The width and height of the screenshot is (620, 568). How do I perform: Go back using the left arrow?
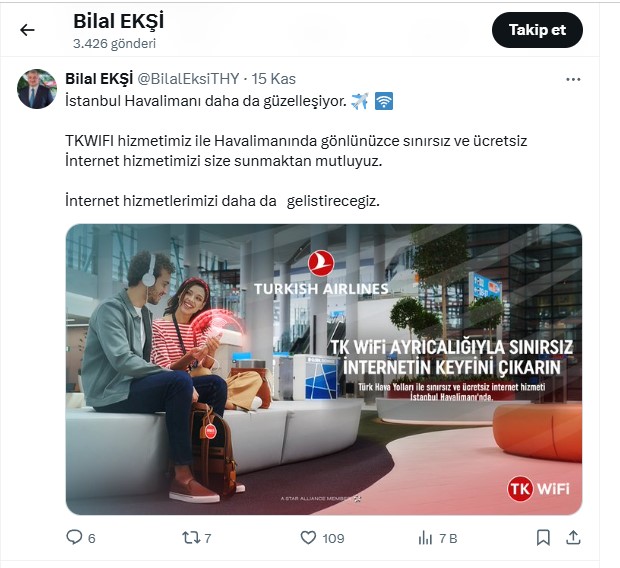[x=27, y=30]
